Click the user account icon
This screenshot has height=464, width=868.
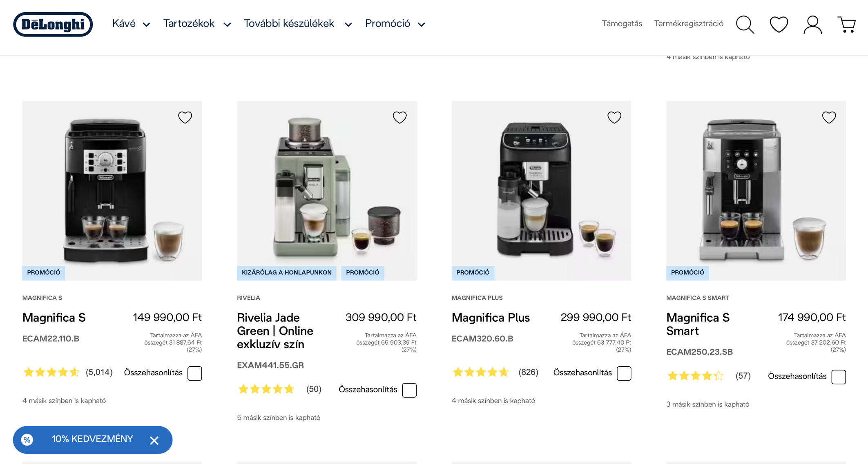pyautogui.click(x=812, y=25)
